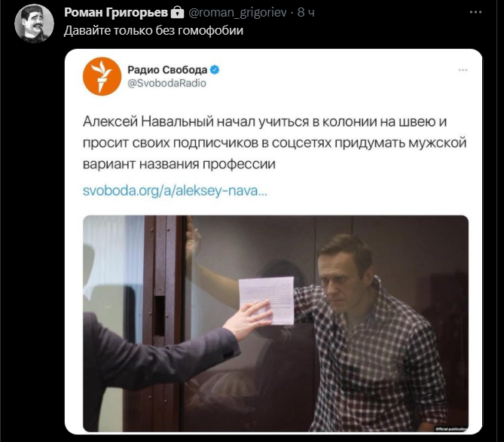
Task: Click the Official publication watermark
Action: [x=451, y=429]
